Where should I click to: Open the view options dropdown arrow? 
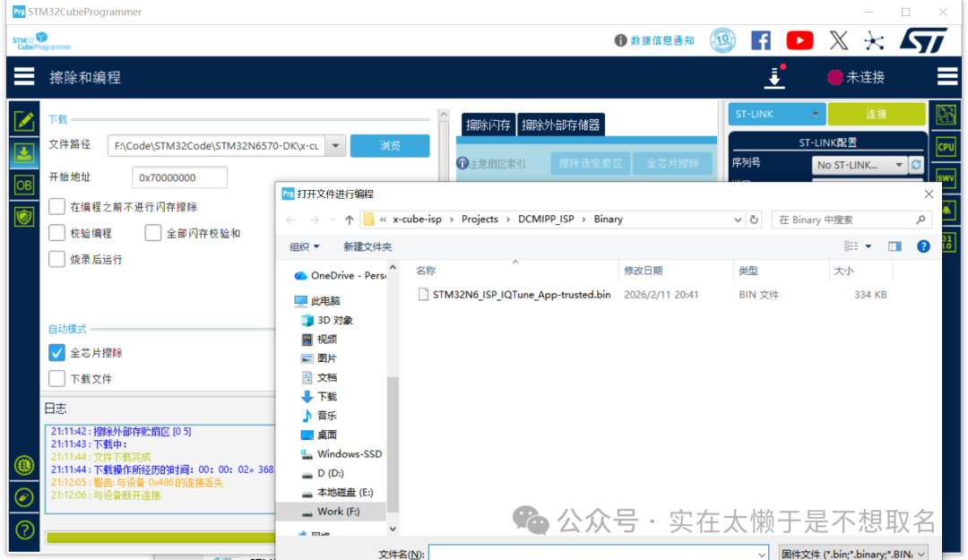click(868, 246)
